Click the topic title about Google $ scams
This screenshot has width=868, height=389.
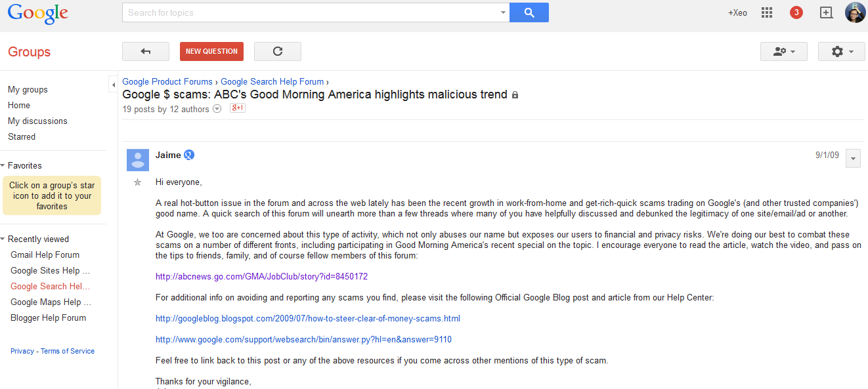click(x=315, y=95)
